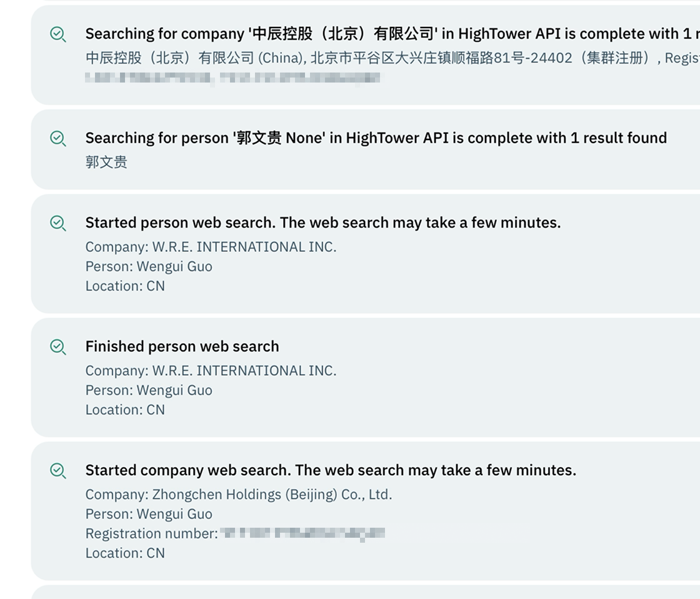Image resolution: width=700 pixels, height=599 pixels.
Task: Click the 'Started person web search' heading
Action: pos(322,223)
